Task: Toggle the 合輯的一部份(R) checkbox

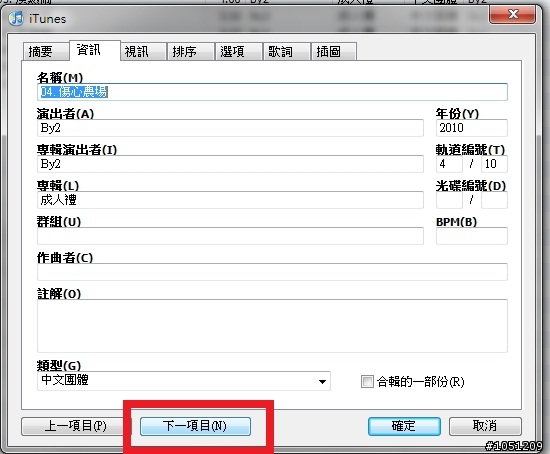Action: click(367, 381)
